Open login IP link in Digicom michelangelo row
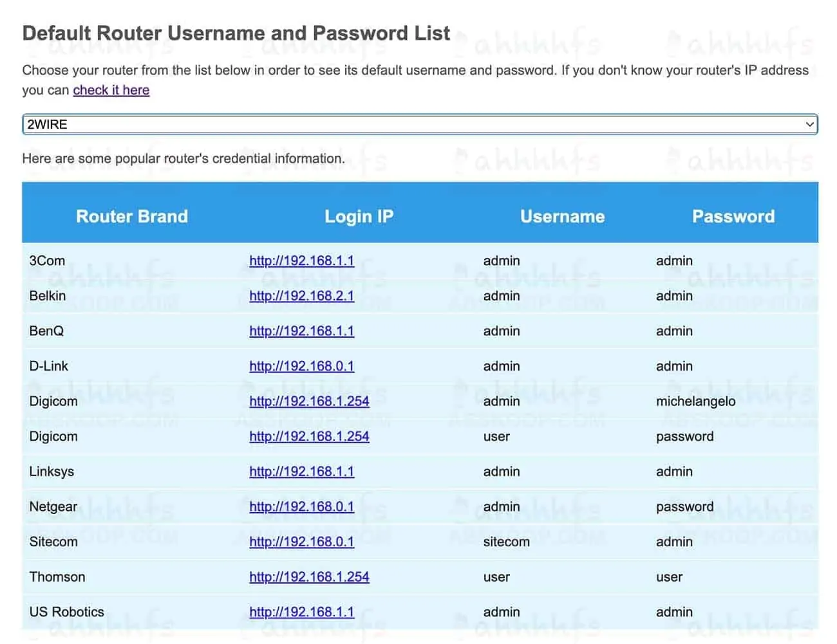Viewport: 837px width, 644px height. tap(309, 401)
